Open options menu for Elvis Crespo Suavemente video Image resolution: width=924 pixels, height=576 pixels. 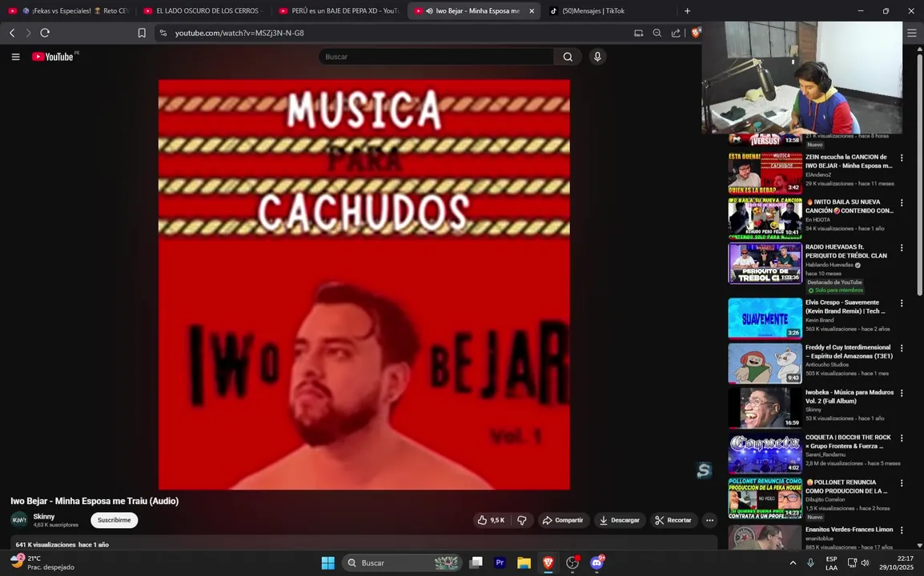click(901, 303)
